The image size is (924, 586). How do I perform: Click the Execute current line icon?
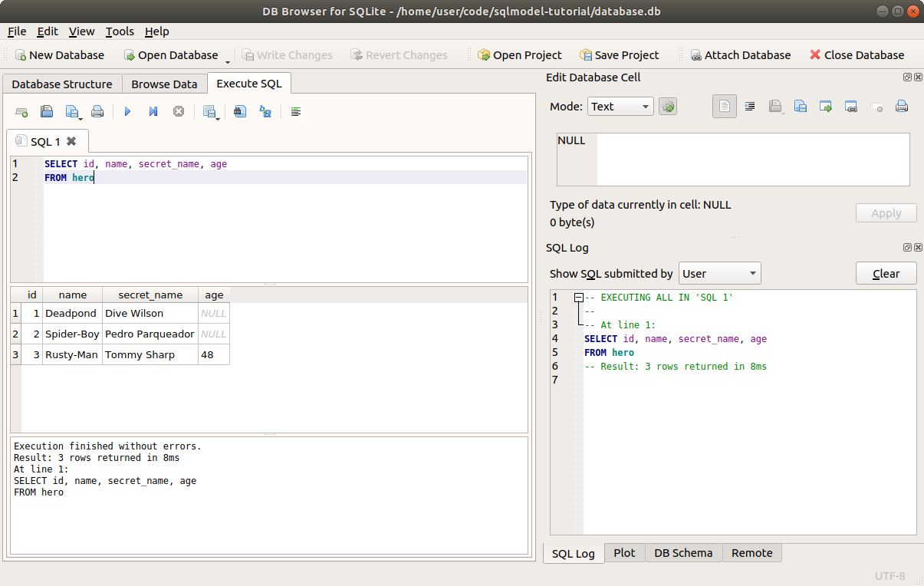153,112
